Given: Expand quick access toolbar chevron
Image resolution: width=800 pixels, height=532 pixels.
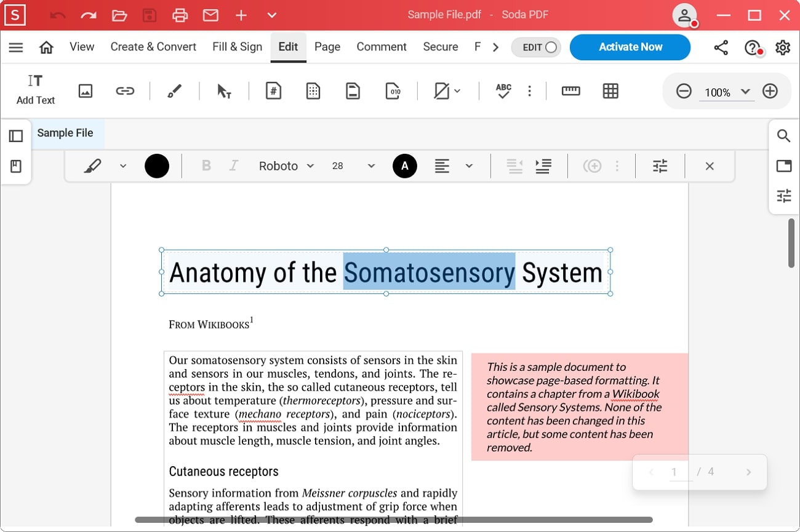Looking at the screenshot, I should coord(272,15).
